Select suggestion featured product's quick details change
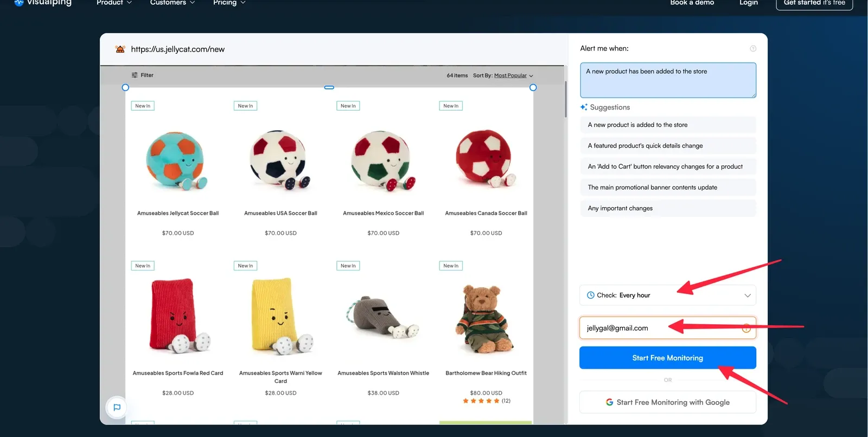Image resolution: width=868 pixels, height=437 pixels. [668, 146]
